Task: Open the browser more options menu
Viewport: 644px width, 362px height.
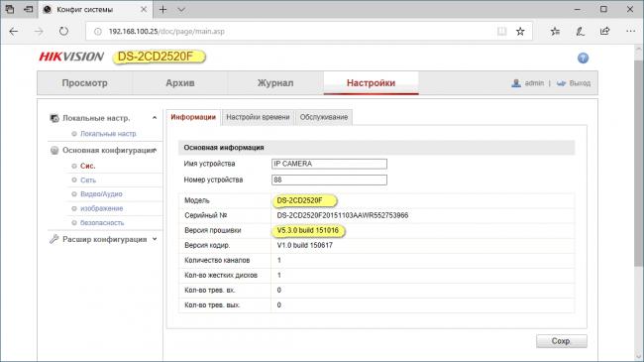Action: (630, 32)
